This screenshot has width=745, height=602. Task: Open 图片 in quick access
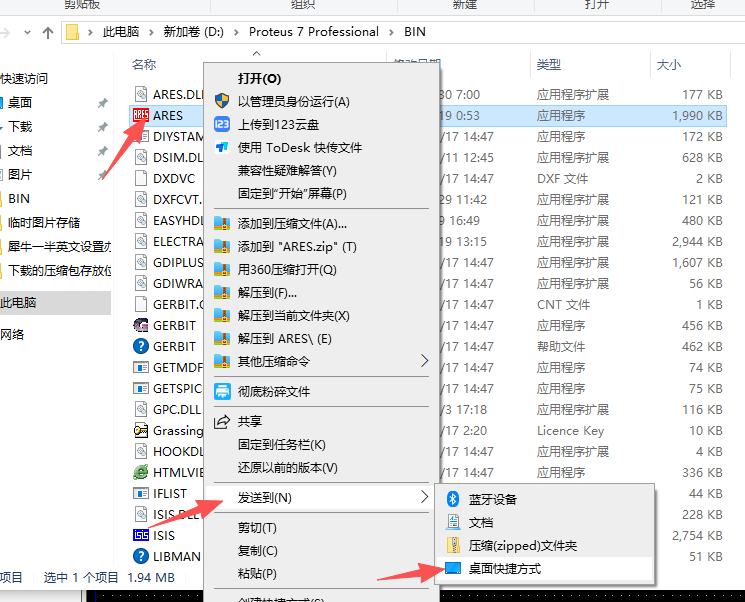tap(20, 174)
